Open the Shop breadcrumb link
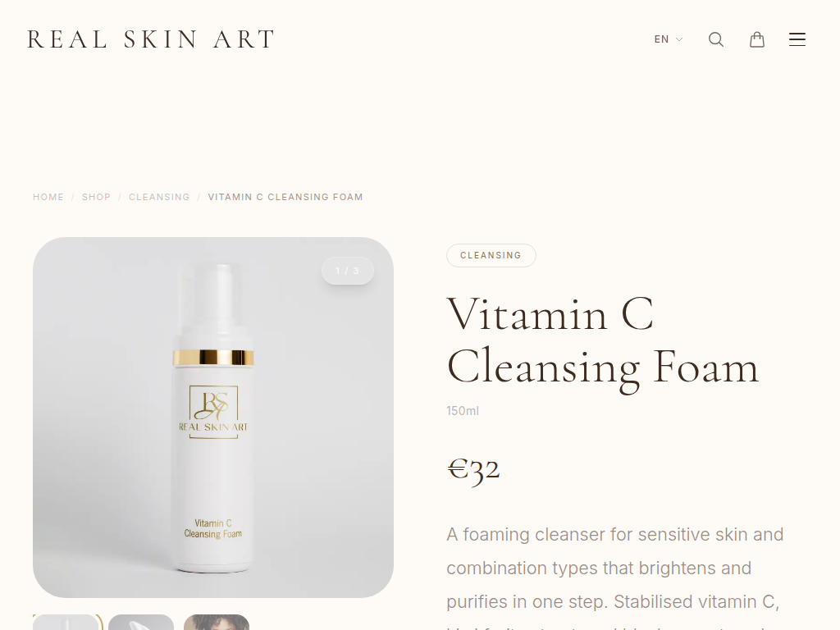The image size is (840, 630). click(96, 197)
